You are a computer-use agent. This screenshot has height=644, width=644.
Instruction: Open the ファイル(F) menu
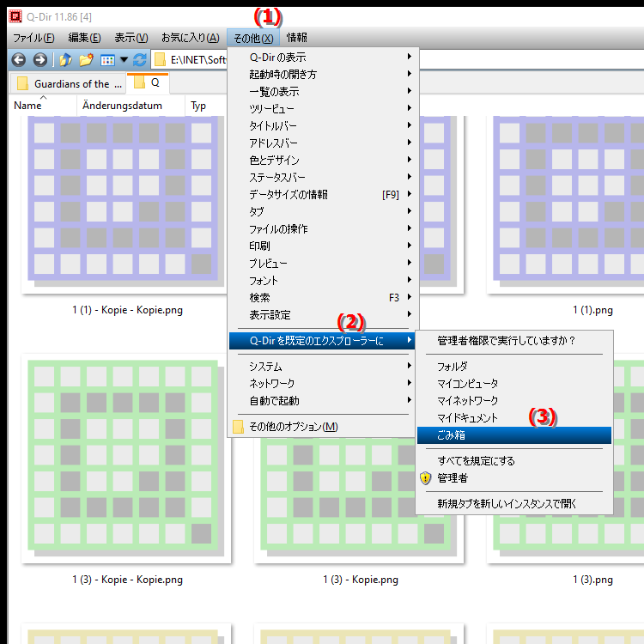tap(33, 38)
